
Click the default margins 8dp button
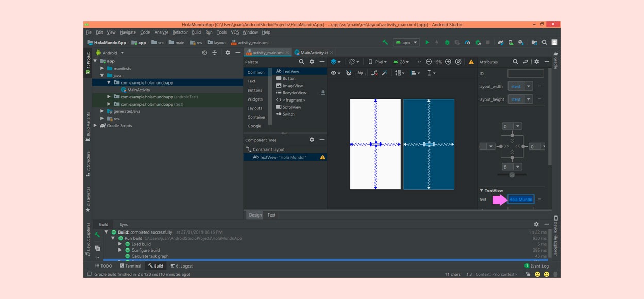(x=361, y=73)
